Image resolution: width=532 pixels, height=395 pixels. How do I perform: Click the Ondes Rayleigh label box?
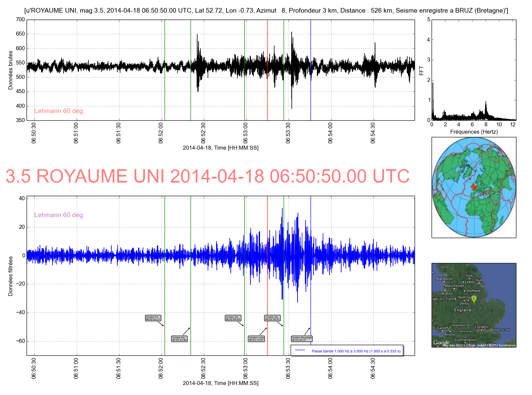[302, 339]
